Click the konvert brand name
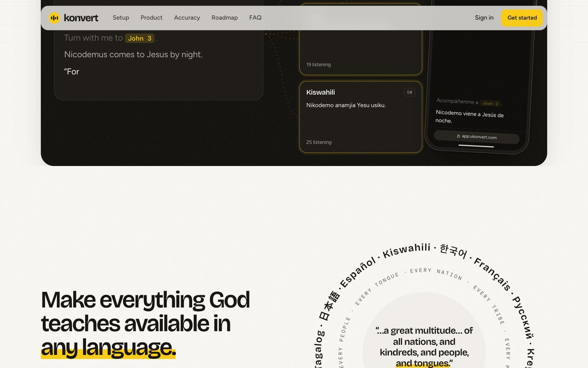 [81, 18]
